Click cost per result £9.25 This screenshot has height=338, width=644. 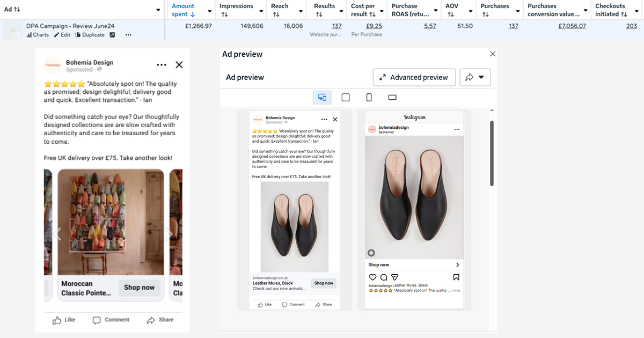point(374,26)
